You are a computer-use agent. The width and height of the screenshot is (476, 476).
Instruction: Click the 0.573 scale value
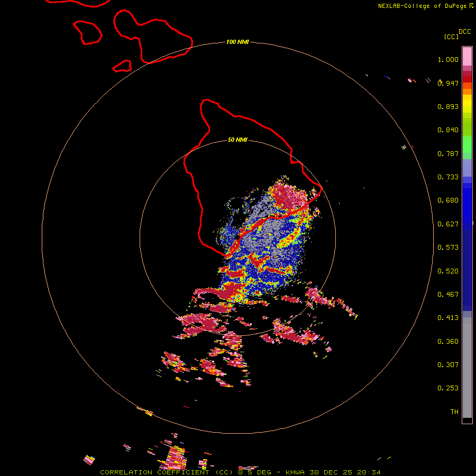point(448,248)
